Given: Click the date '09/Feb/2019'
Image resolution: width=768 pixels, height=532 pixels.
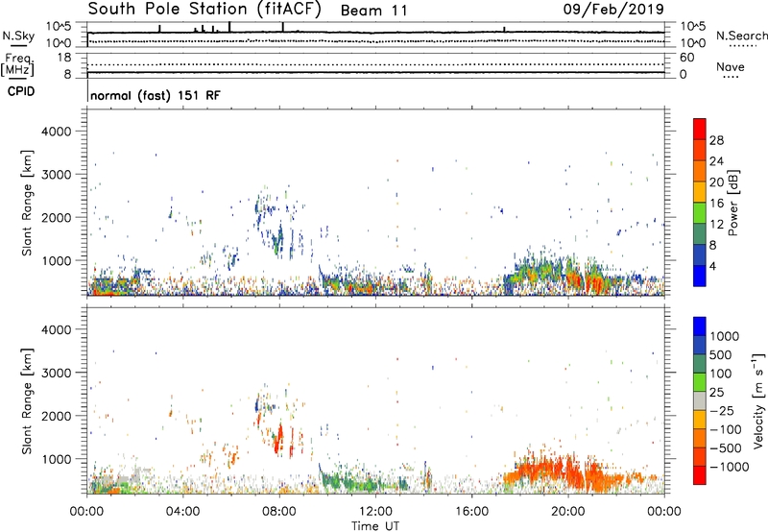Looking at the screenshot, I should point(613,9).
